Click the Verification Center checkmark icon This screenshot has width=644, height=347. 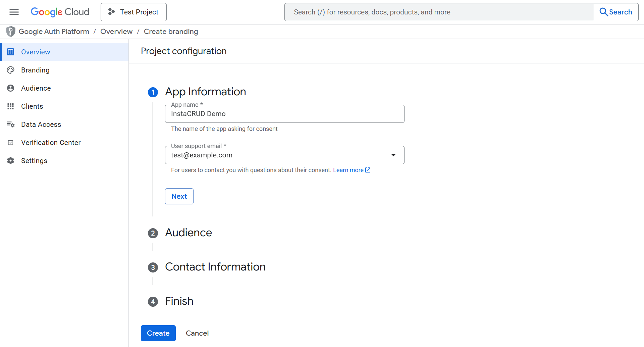(10, 142)
